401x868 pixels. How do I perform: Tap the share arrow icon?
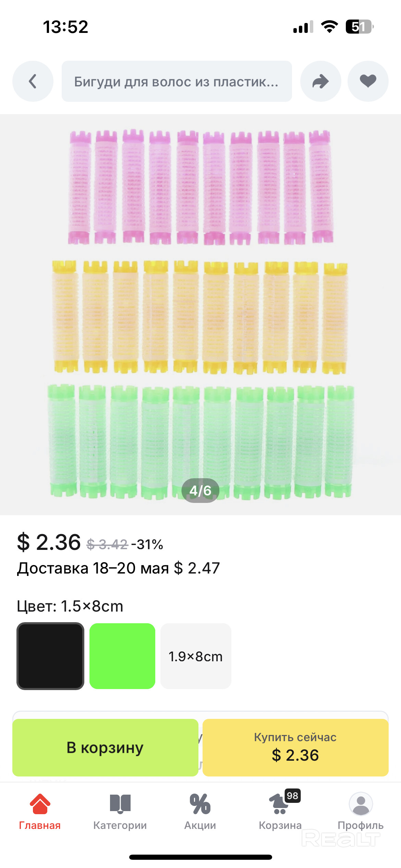pos(320,81)
